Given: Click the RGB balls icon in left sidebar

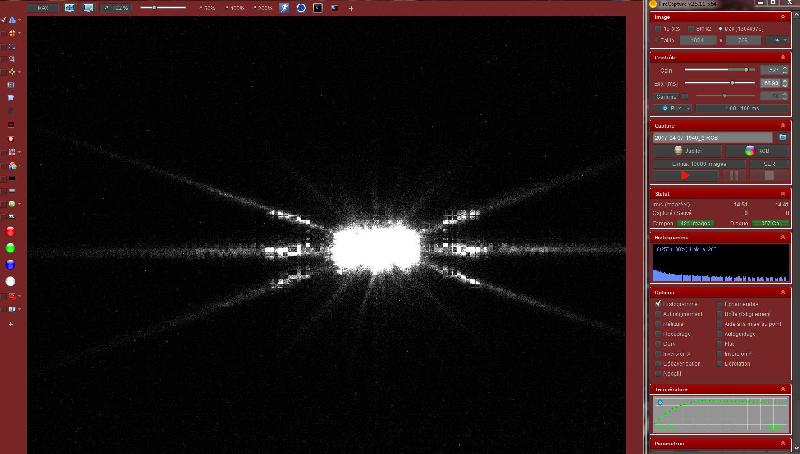Looking at the screenshot, I should click(x=12, y=166).
